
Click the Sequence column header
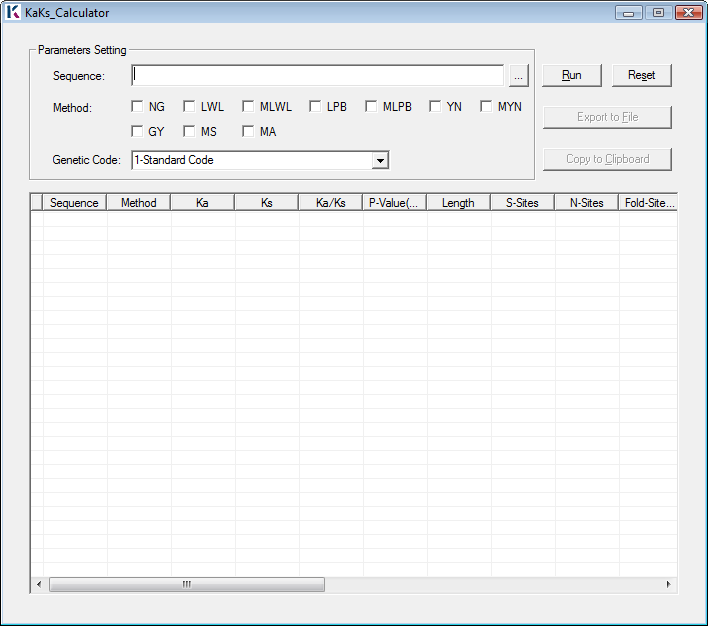75,203
